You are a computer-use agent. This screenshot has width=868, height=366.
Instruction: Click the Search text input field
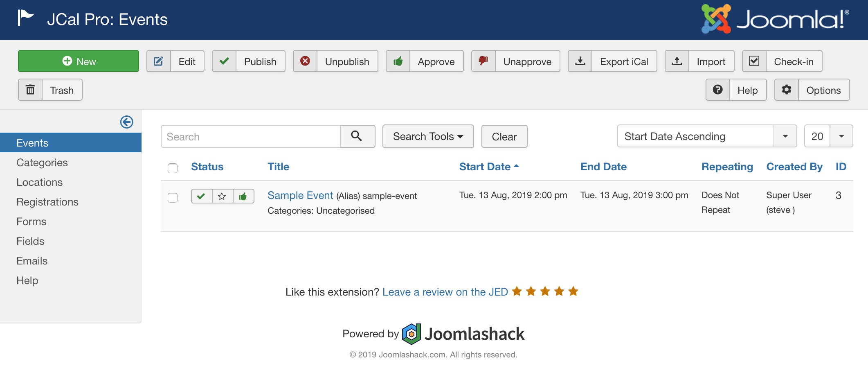tap(251, 136)
